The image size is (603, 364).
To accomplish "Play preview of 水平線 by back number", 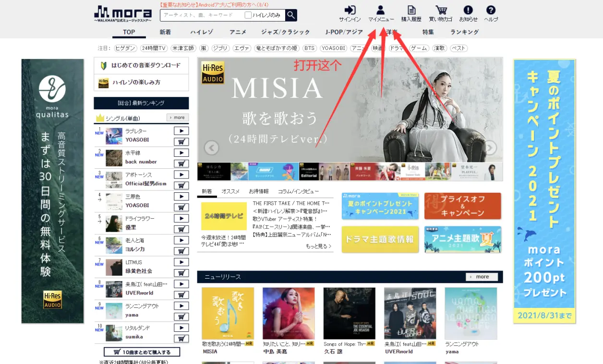I will pos(181,153).
